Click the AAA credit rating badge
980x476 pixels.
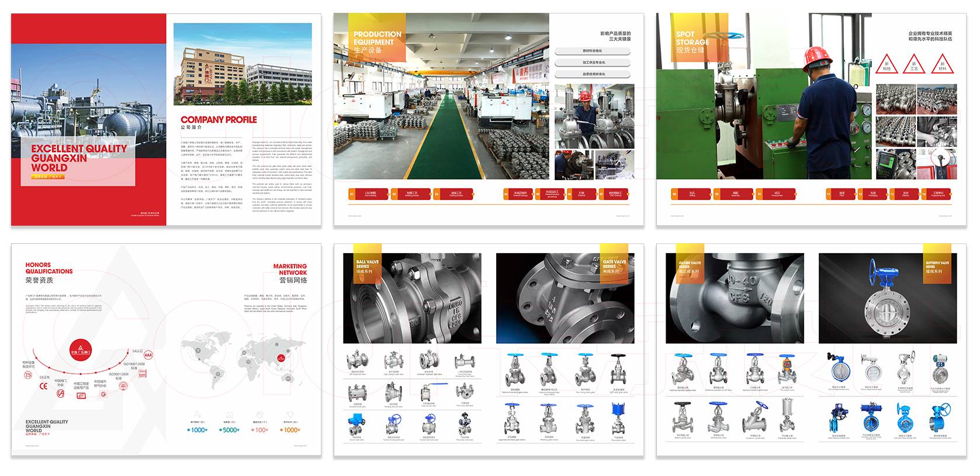(148, 355)
